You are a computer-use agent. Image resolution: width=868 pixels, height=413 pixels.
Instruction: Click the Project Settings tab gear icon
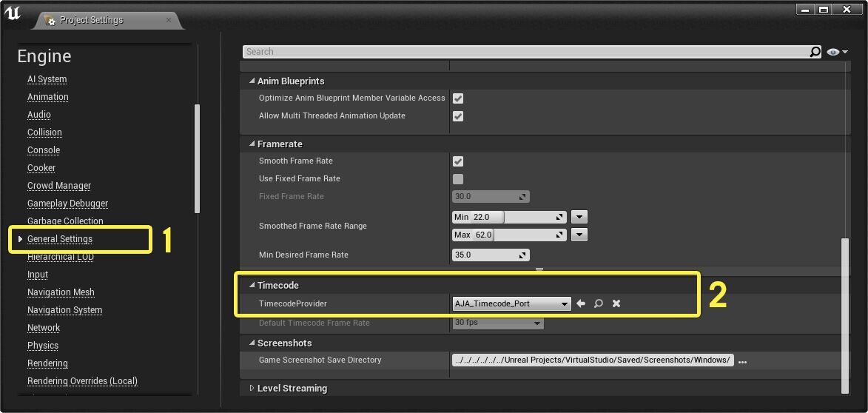coord(50,20)
